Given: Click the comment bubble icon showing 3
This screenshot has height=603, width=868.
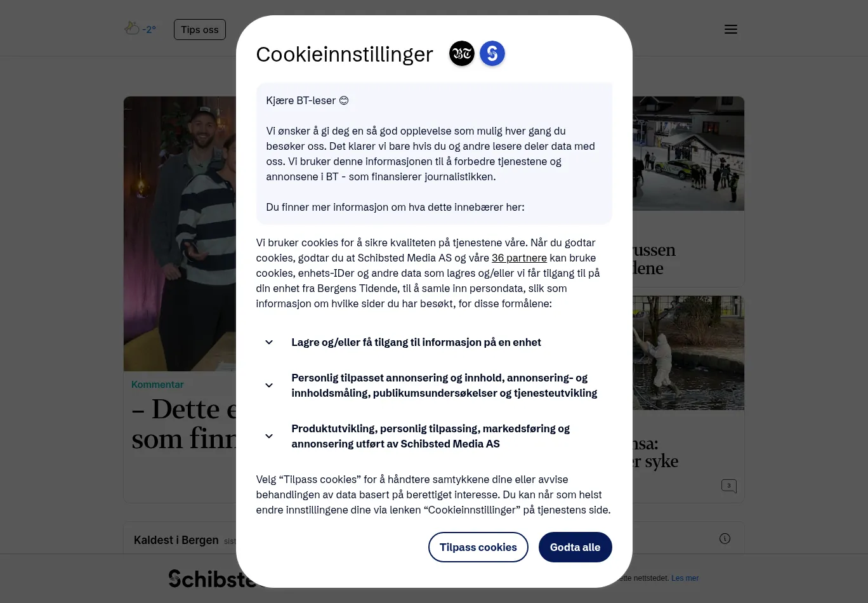Looking at the screenshot, I should point(729,486).
